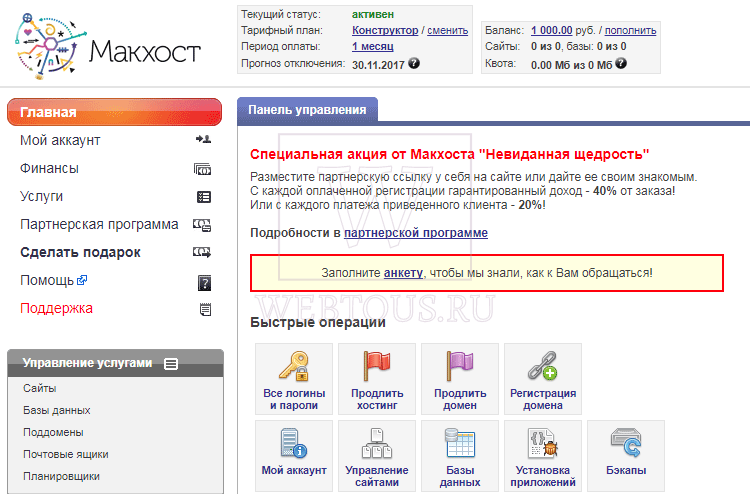Open Поддержка menu item
Screen dimensions: 750x494
[x=56, y=308]
